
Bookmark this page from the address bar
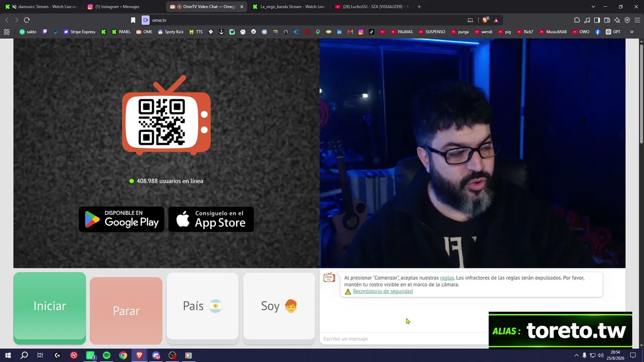[133, 20]
